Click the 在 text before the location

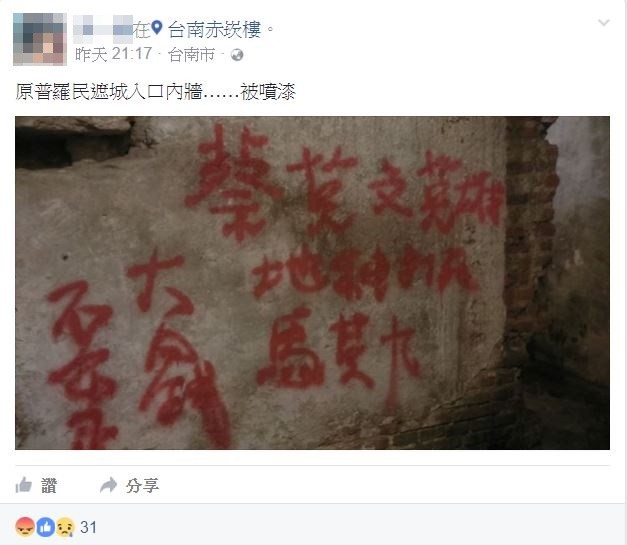pos(142,30)
